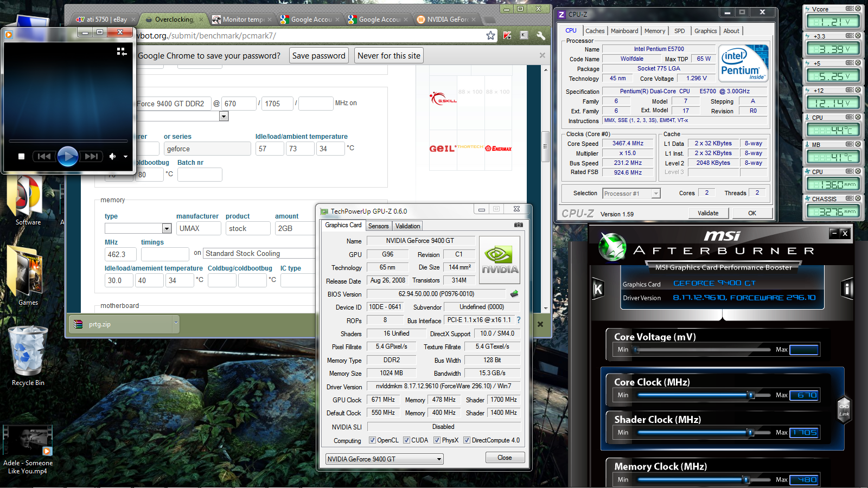The image size is (868, 488).
Task: Play the video in media player
Action: (68, 156)
